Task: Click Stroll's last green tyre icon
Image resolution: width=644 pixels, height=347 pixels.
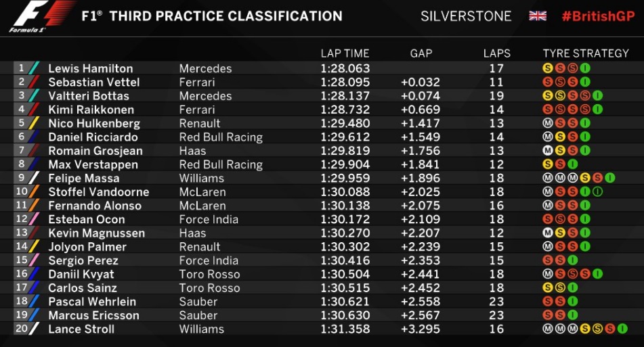Action: (622, 329)
